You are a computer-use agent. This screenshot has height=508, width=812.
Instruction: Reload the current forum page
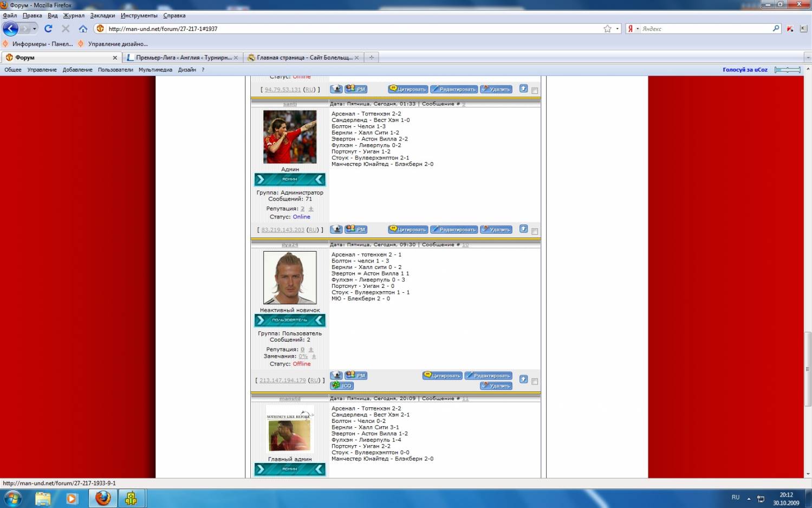pyautogui.click(x=48, y=29)
